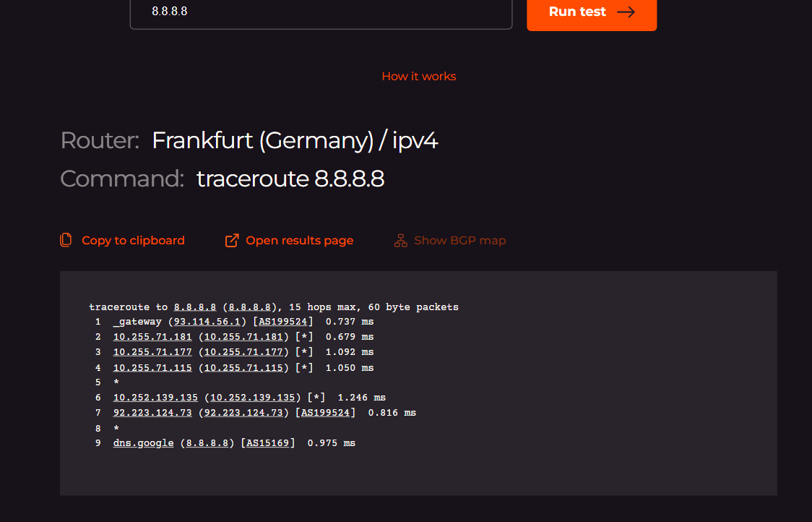Click first 8.8.8.8 link in traceroute header
Viewport: 812px width, 522px height.
point(195,307)
